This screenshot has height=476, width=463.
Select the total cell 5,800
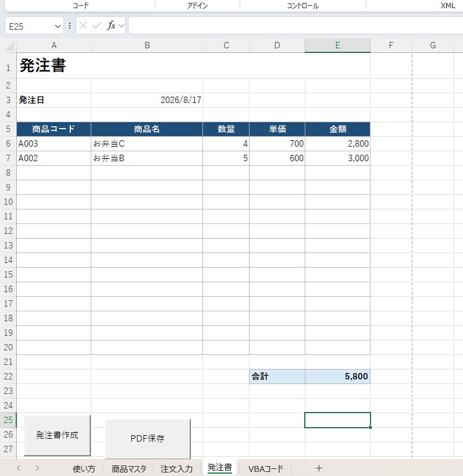click(x=337, y=376)
